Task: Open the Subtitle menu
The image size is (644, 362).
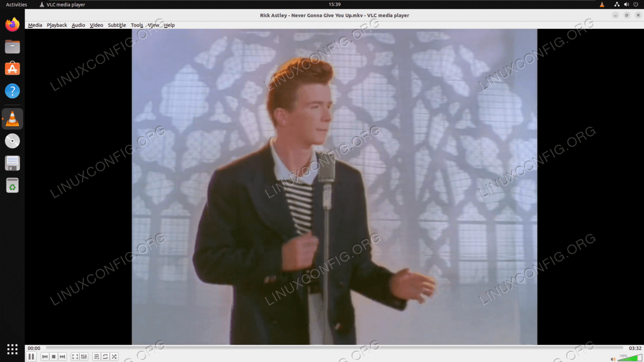Action: click(117, 25)
